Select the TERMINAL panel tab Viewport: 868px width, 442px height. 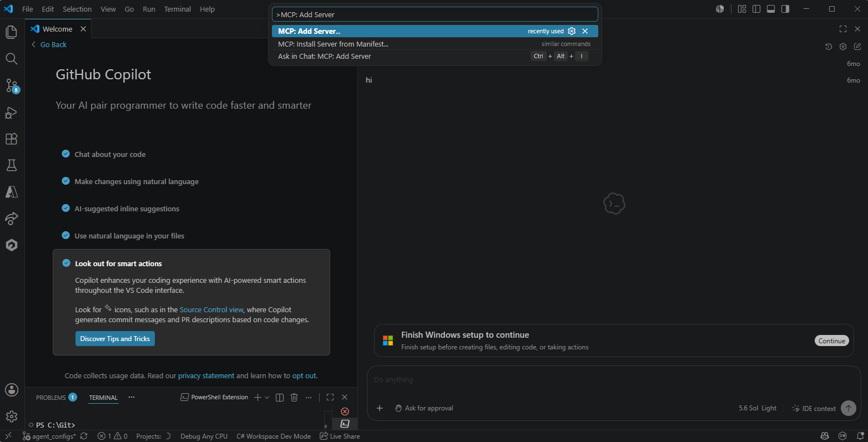103,398
